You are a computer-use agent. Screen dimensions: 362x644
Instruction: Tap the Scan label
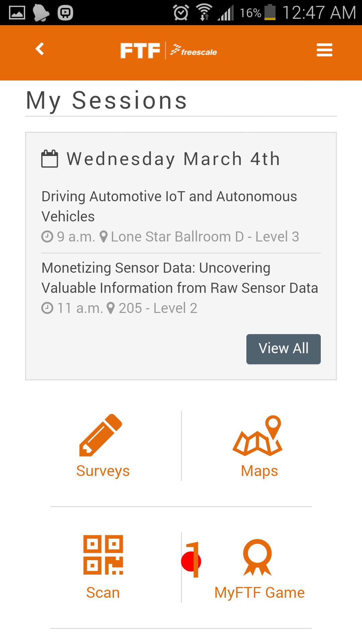tap(103, 593)
